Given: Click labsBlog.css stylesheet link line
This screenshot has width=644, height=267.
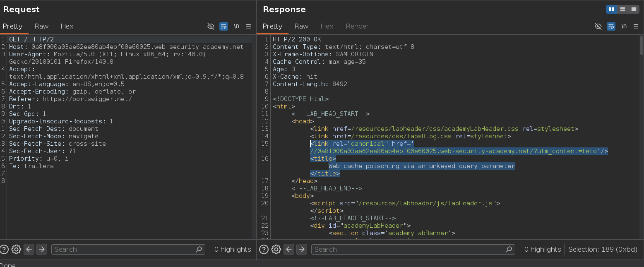Looking at the screenshot, I should click(x=411, y=136).
